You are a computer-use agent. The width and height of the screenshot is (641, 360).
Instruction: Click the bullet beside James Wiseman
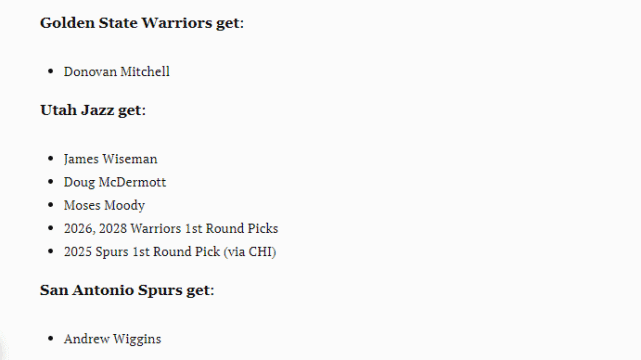point(51,159)
